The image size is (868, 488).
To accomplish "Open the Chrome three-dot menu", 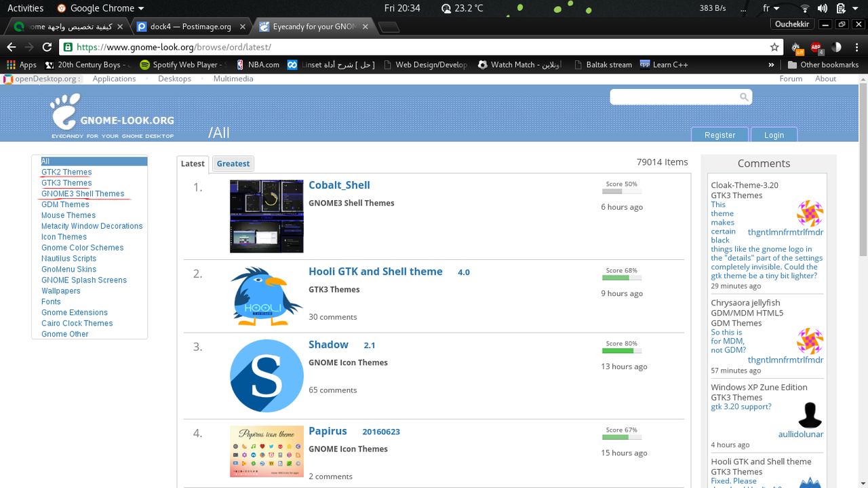I will 856,48.
